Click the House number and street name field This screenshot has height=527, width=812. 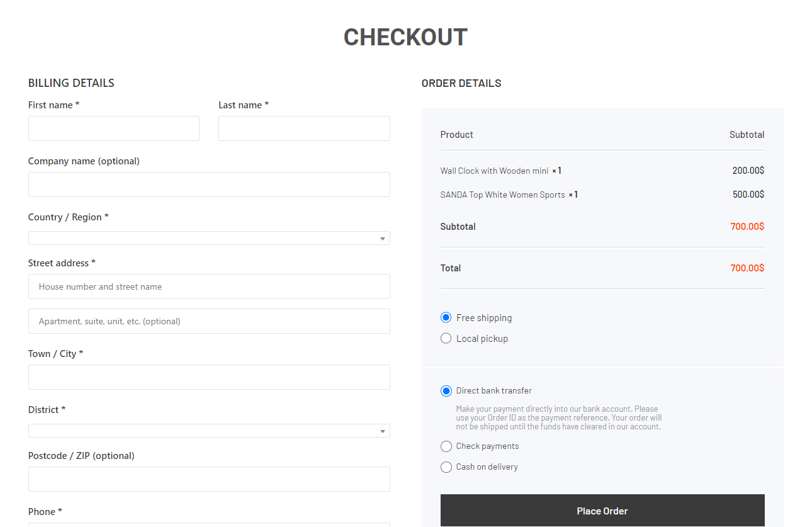[209, 286]
